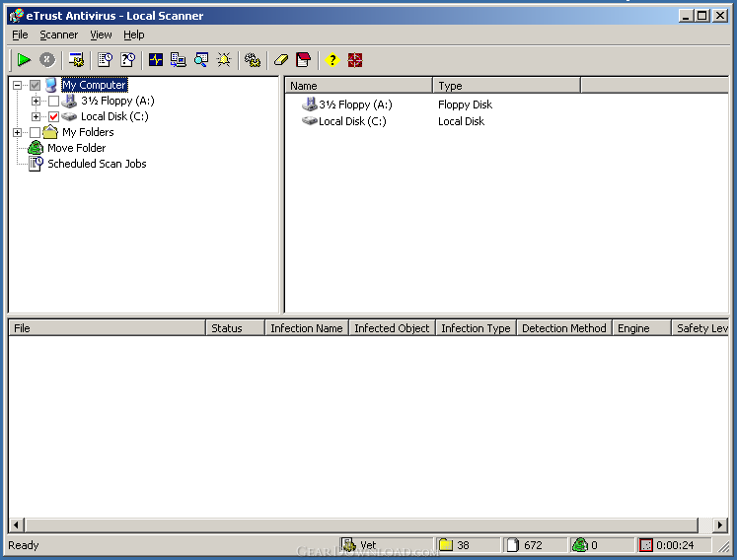Image resolution: width=737 pixels, height=560 pixels.
Task: Click the eTrust Antivirus title bar icon
Action: (x=17, y=16)
